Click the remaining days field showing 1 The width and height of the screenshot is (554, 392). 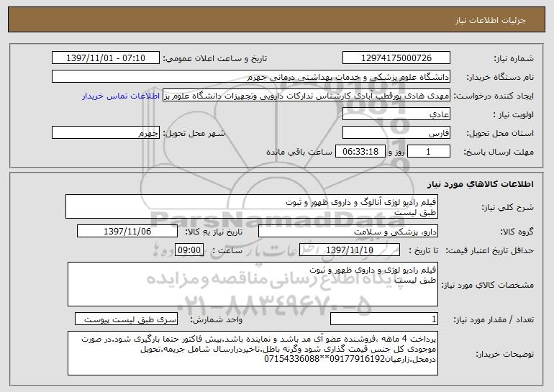click(429, 152)
